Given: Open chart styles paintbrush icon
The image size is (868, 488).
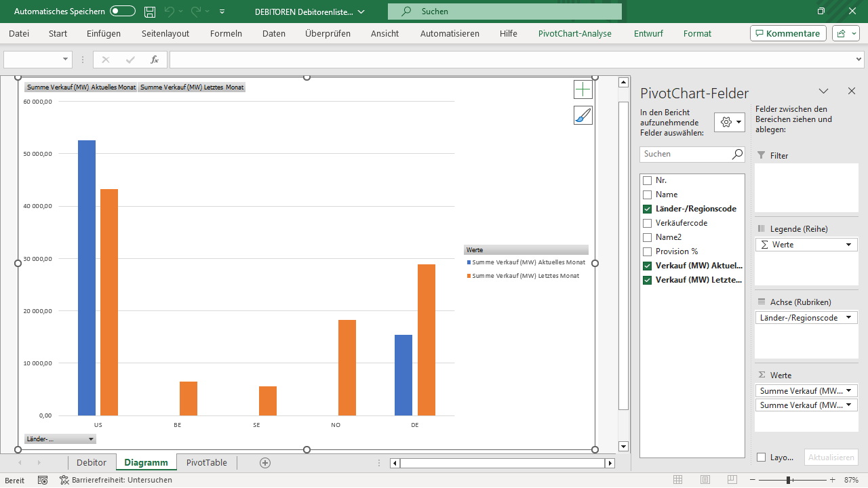Looking at the screenshot, I should click(583, 115).
